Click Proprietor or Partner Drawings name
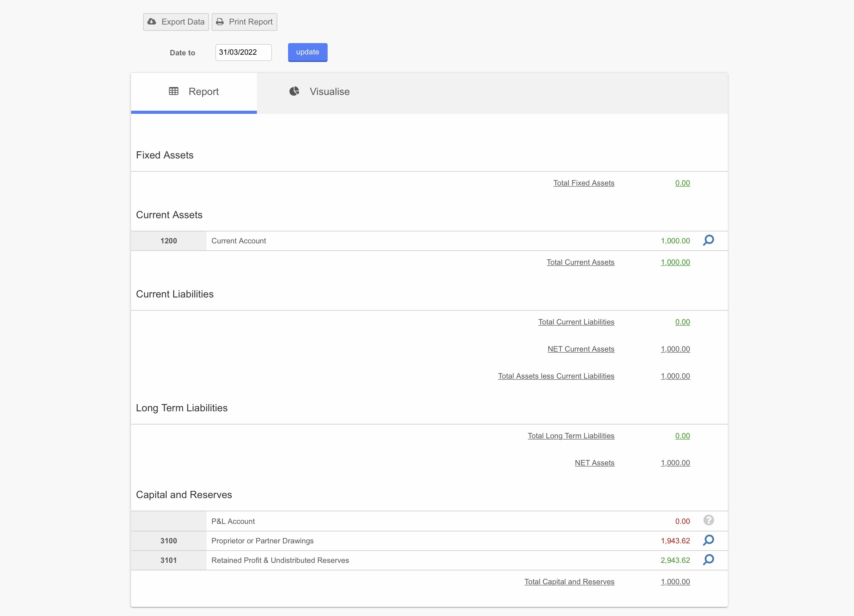 tap(263, 541)
